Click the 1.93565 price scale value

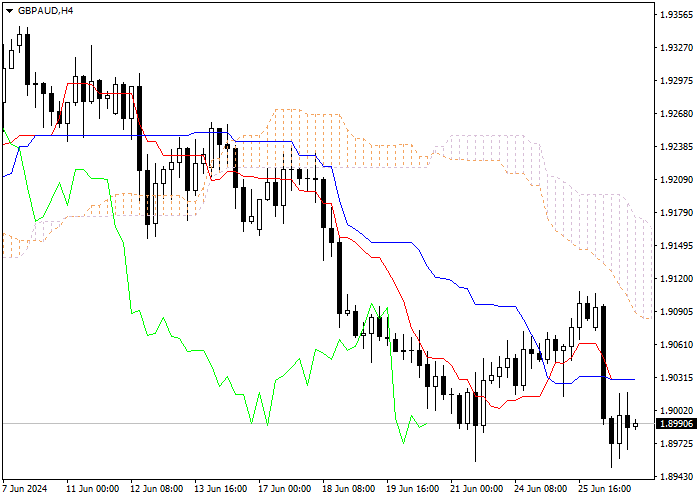coord(677,15)
